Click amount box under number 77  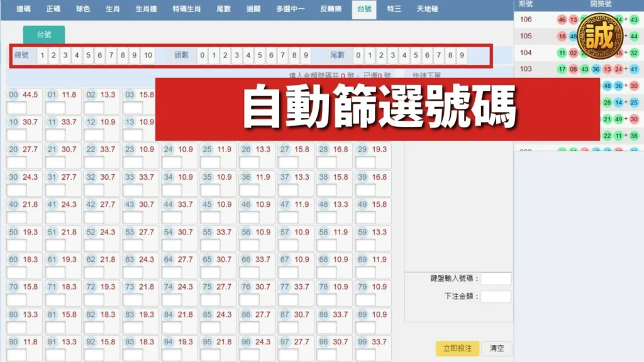[288, 300]
